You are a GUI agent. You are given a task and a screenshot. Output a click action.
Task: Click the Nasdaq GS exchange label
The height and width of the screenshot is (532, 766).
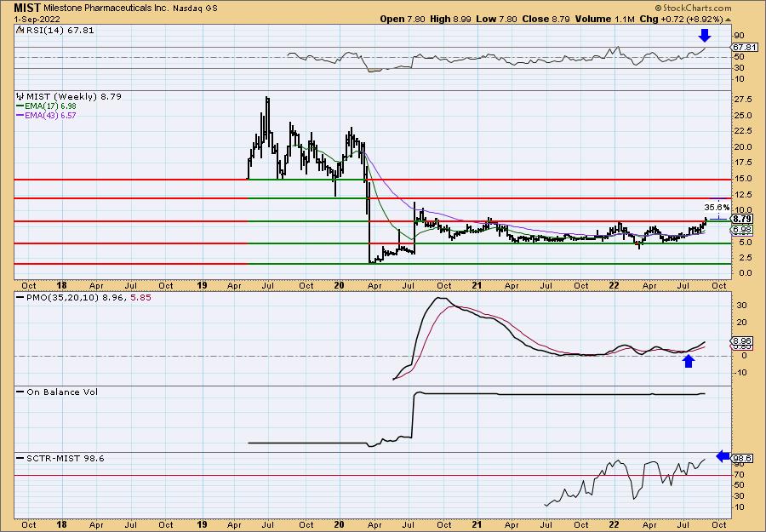[x=196, y=9]
